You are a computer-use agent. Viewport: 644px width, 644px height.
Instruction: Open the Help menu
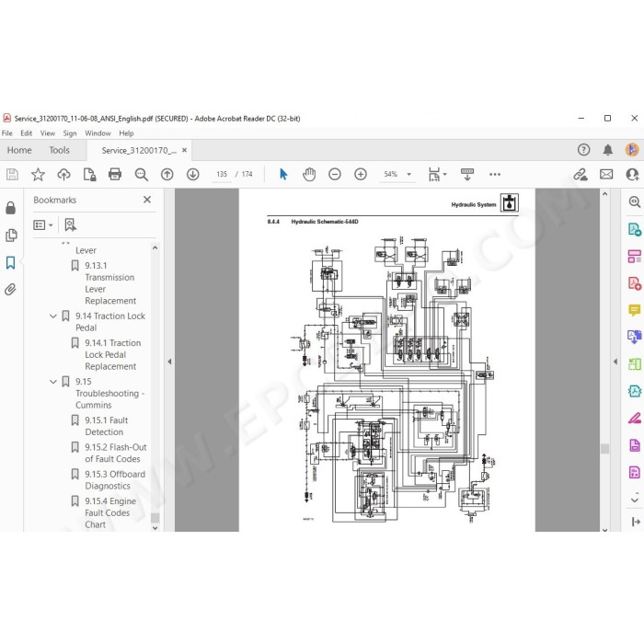coord(126,133)
